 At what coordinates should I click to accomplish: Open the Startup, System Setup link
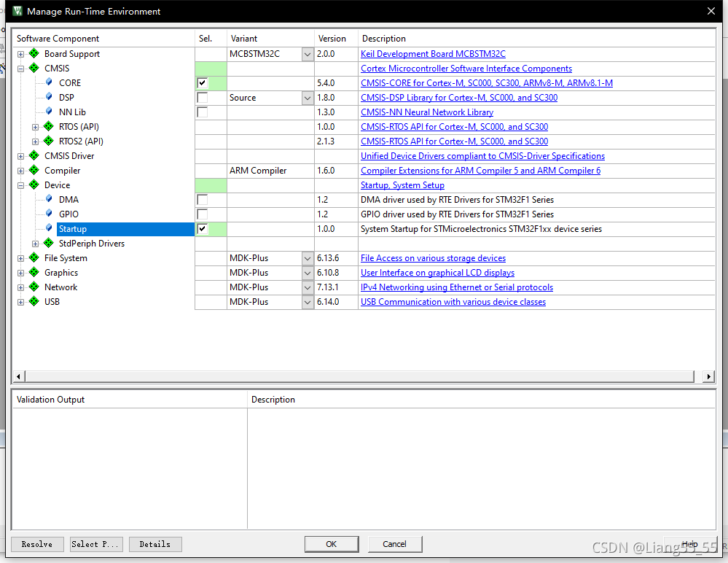click(402, 185)
